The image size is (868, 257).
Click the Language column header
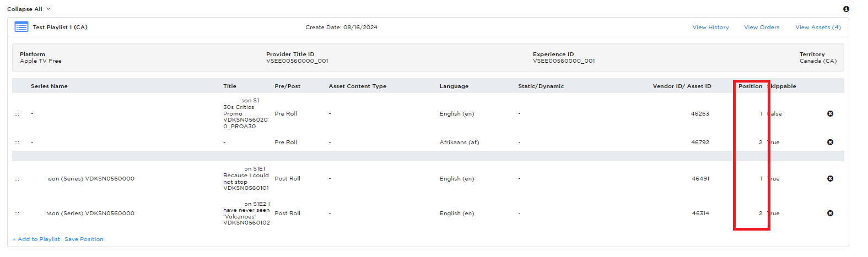454,86
